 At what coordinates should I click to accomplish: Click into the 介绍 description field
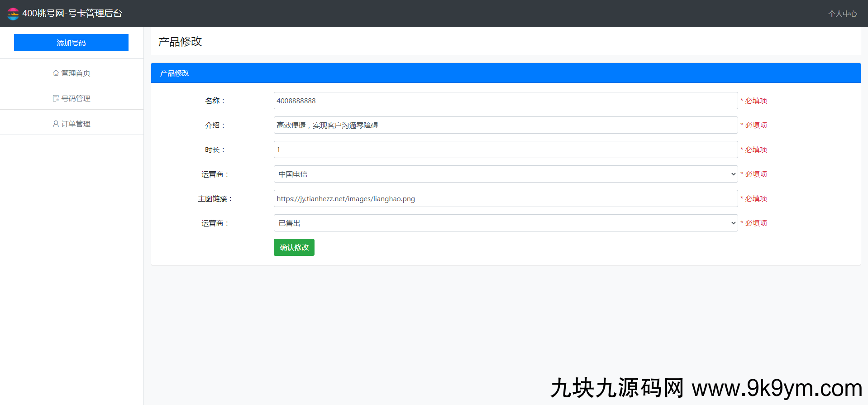505,125
